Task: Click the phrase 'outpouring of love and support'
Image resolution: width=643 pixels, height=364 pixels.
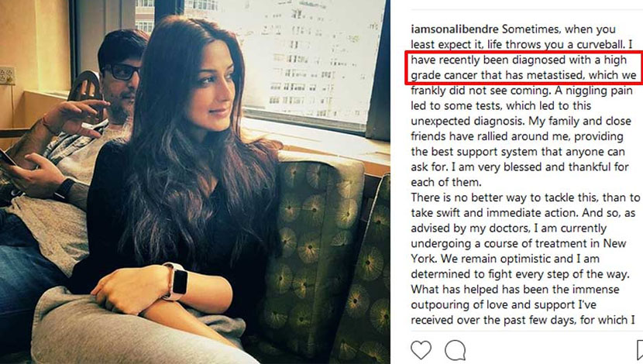Action: point(493,305)
